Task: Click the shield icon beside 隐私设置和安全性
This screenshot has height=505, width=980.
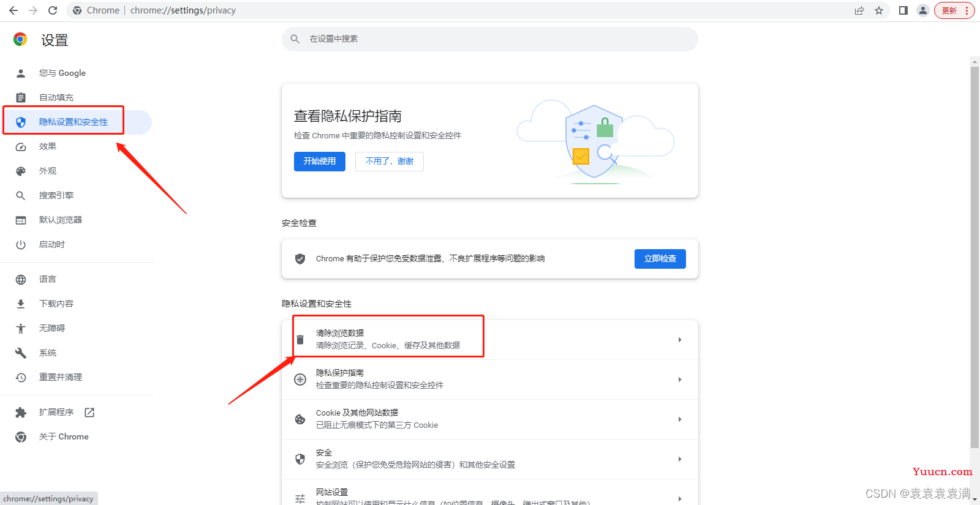Action: click(x=21, y=122)
